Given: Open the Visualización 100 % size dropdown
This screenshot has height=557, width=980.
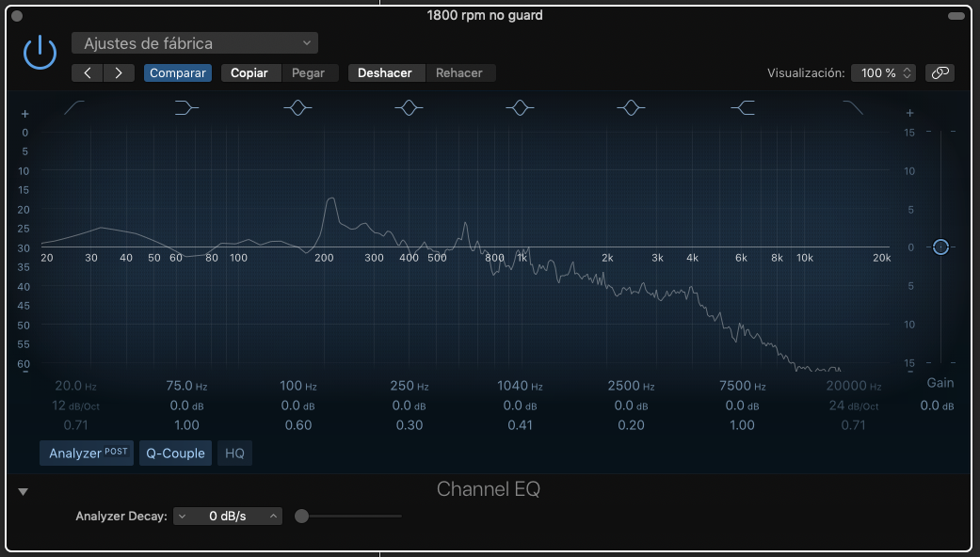Looking at the screenshot, I should pos(884,73).
